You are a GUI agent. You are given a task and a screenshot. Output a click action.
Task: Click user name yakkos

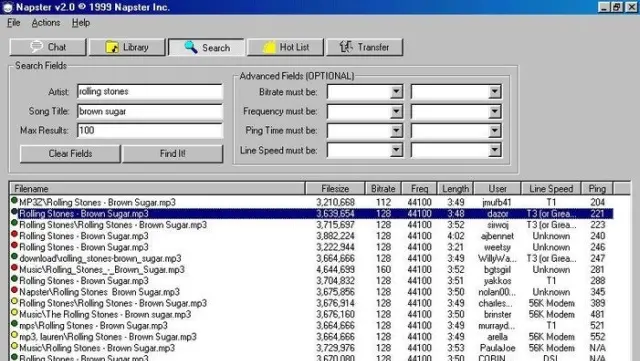coord(497,281)
